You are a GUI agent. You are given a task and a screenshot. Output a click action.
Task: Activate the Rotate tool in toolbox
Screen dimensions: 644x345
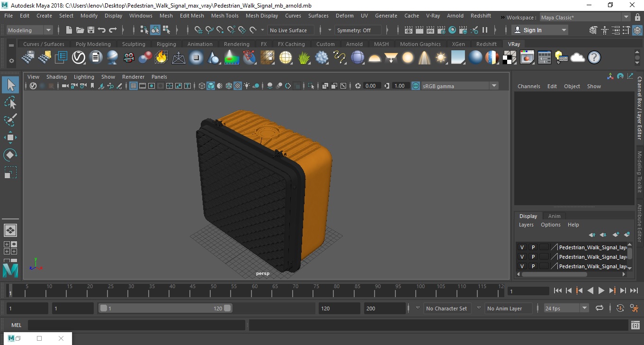pyautogui.click(x=10, y=155)
